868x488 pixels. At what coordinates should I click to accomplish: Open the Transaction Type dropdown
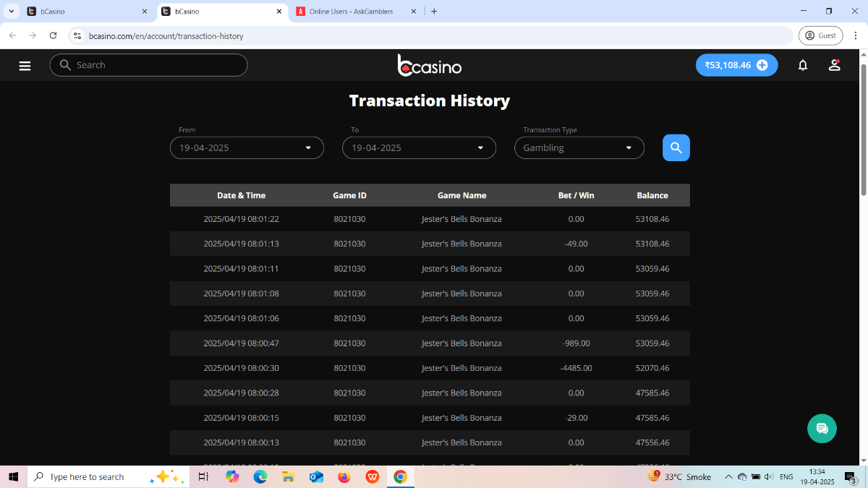point(579,147)
